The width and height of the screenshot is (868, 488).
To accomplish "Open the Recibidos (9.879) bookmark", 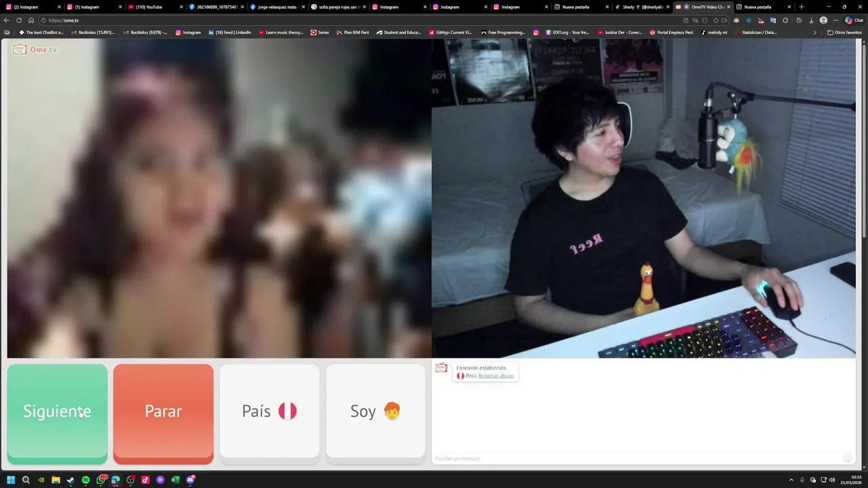I will point(145,33).
